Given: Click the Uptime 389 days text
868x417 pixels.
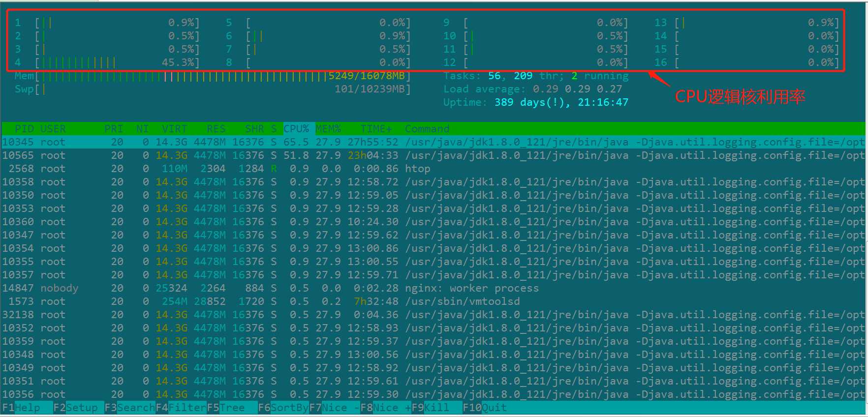Looking at the screenshot, I should [x=536, y=103].
